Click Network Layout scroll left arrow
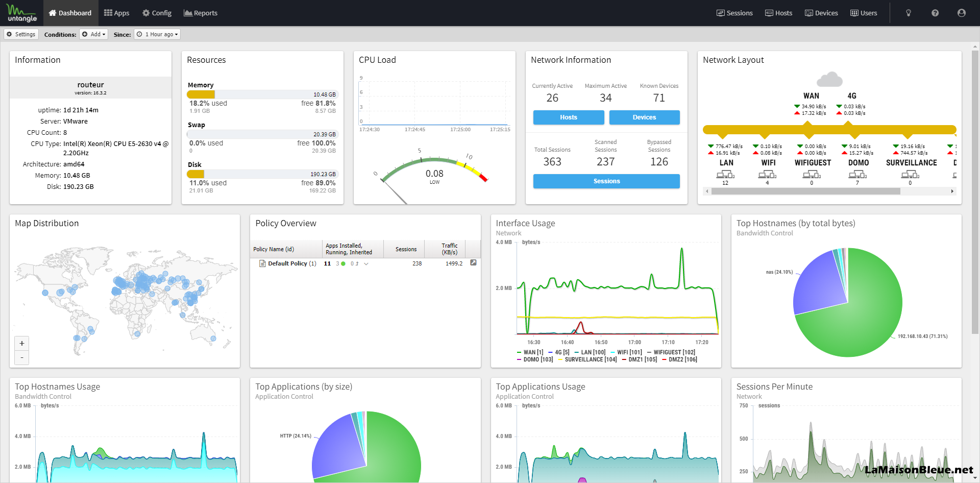Viewport: 980px width, 483px height. (x=707, y=191)
